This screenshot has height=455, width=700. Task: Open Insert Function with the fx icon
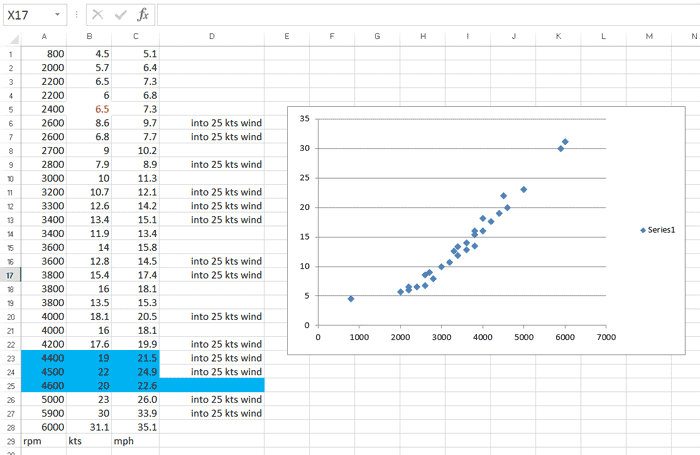pyautogui.click(x=143, y=15)
